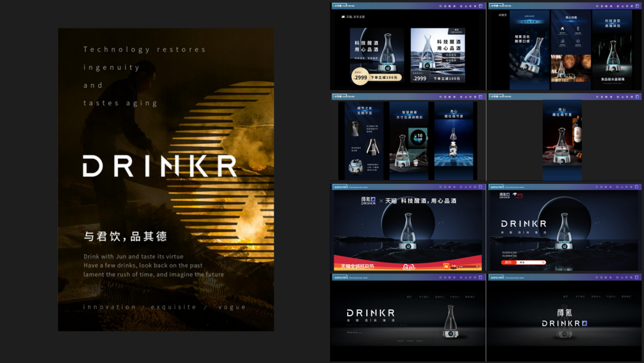Click the first nav item in the DRINKR website mockup
The image size is (644, 363).
point(409,297)
